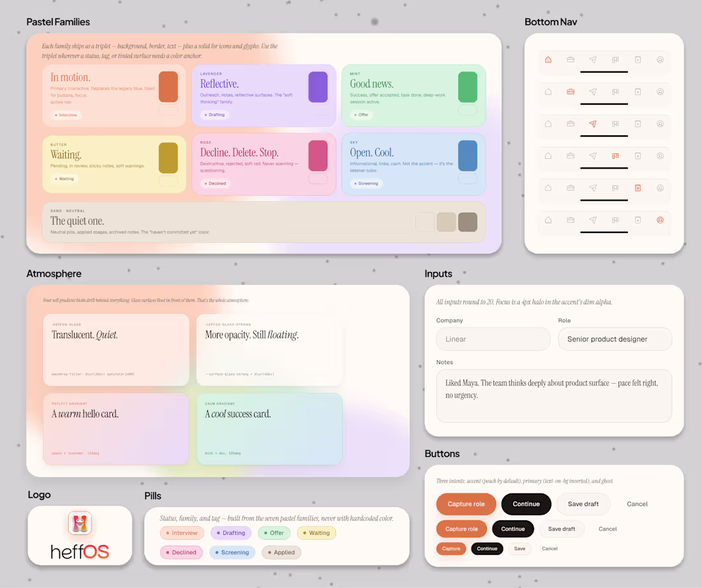Select the briefcase icon in the home-active nav row

(571, 59)
